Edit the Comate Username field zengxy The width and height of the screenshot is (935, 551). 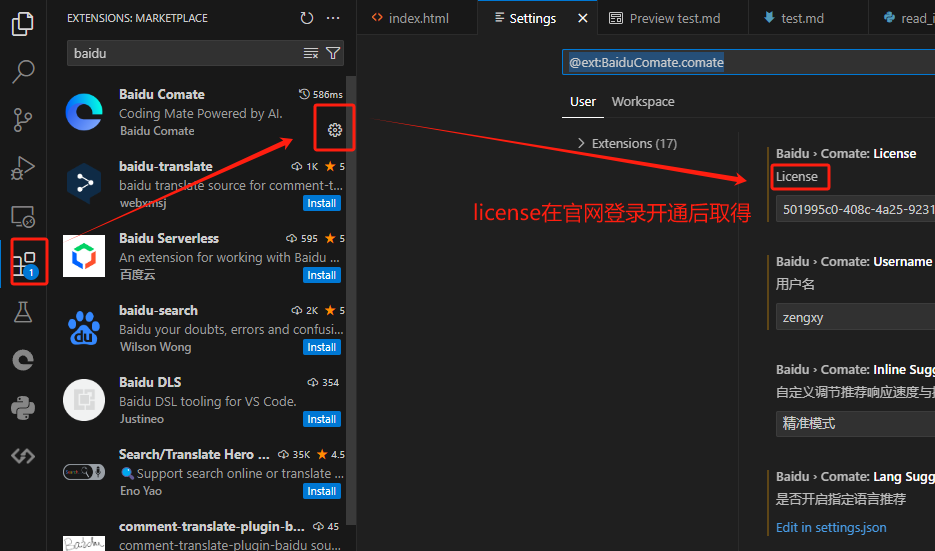pyautogui.click(x=855, y=318)
